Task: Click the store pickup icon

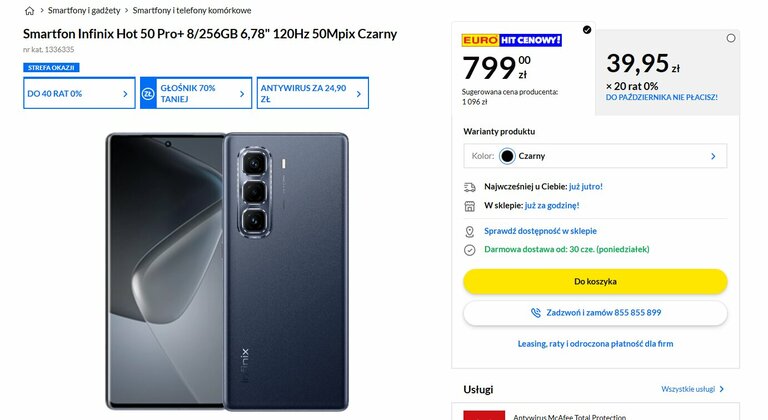Action: click(469, 206)
